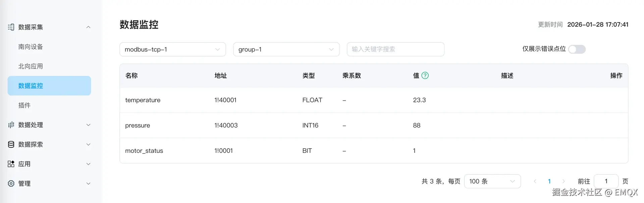
Task: Click the 数据采集 list icon in sidebar
Action: (x=11, y=27)
